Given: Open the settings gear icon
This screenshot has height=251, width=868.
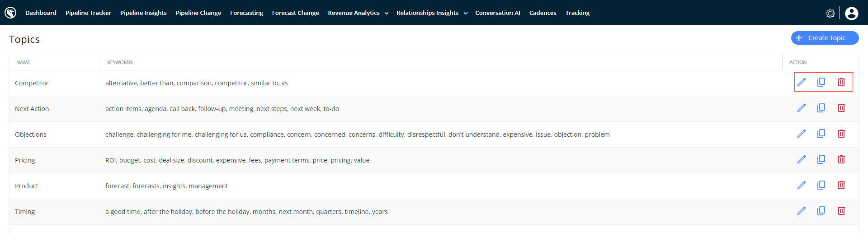Looking at the screenshot, I should point(830,13).
